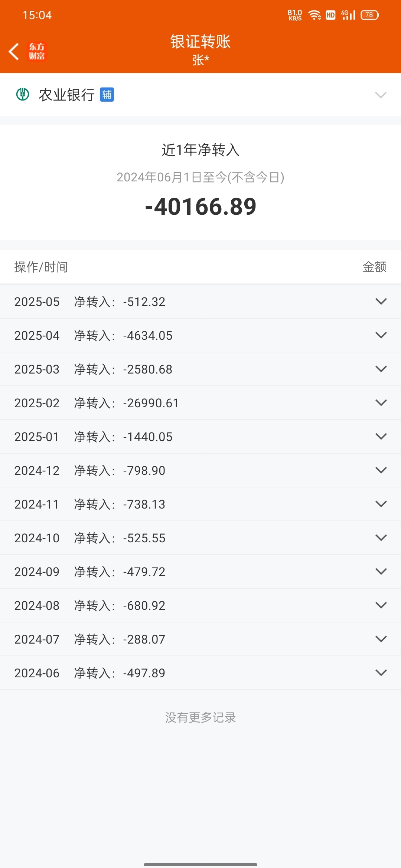
Task: Open the 2025-04 net transfer row
Action: [200, 335]
